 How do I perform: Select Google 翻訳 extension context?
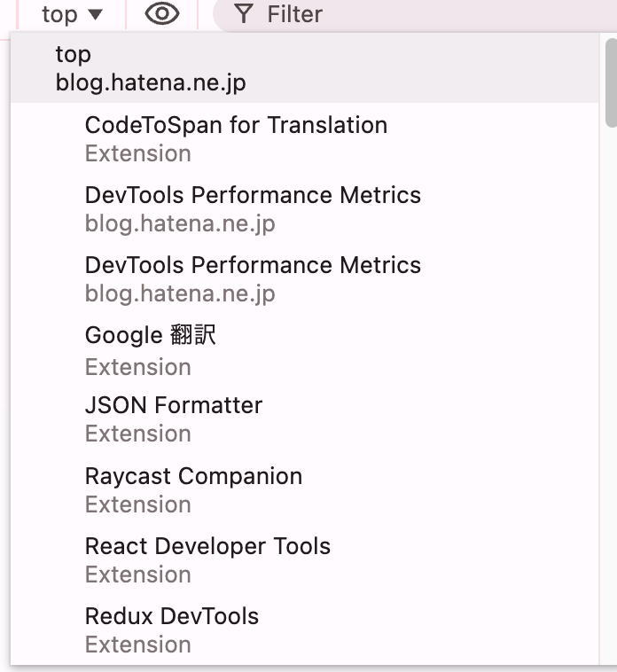(x=305, y=350)
